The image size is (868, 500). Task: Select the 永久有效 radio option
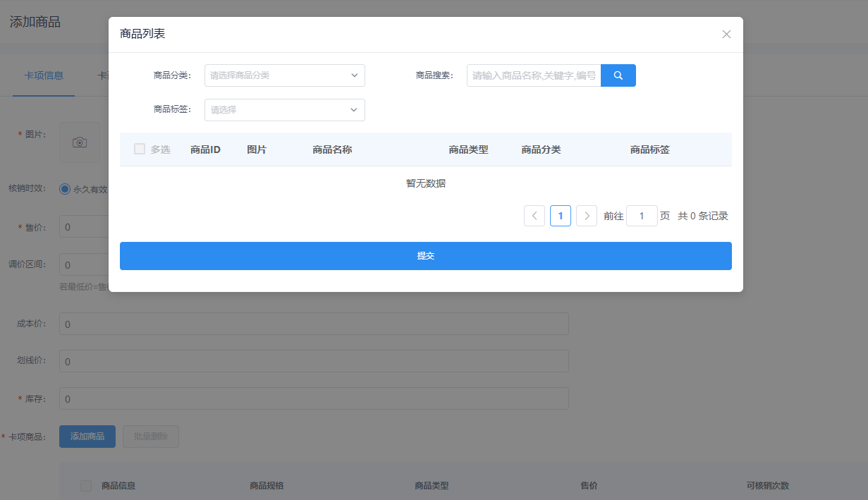pyautogui.click(x=65, y=189)
